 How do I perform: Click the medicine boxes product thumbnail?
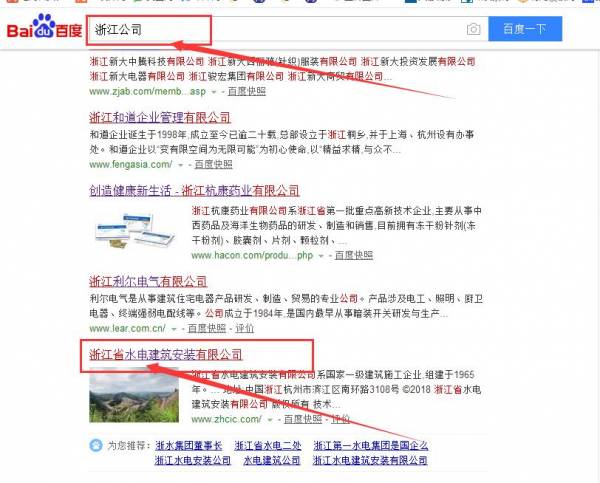click(x=134, y=230)
